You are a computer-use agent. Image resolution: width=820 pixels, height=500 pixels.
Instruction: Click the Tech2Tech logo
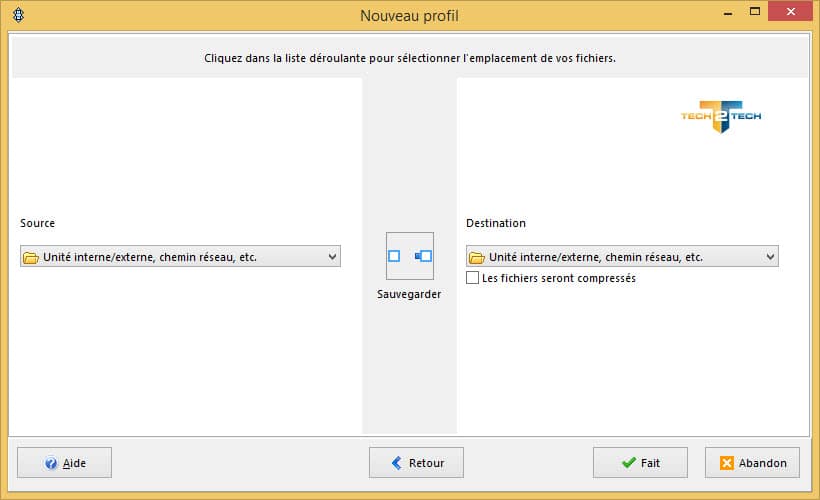[720, 116]
